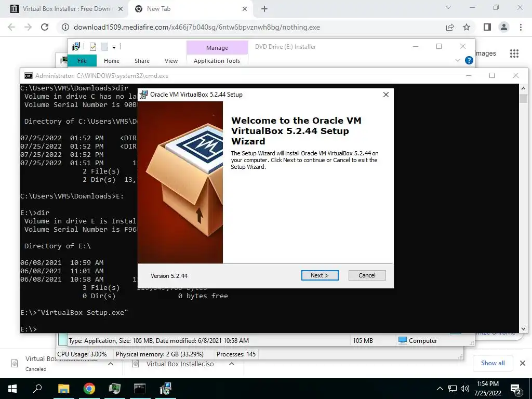
Task: Click Computer in Explorer status bar
Action: (x=417, y=341)
